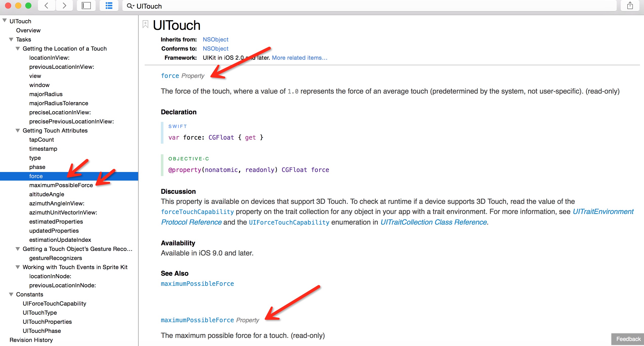
Task: Close the documentation window
Action: [8, 5]
